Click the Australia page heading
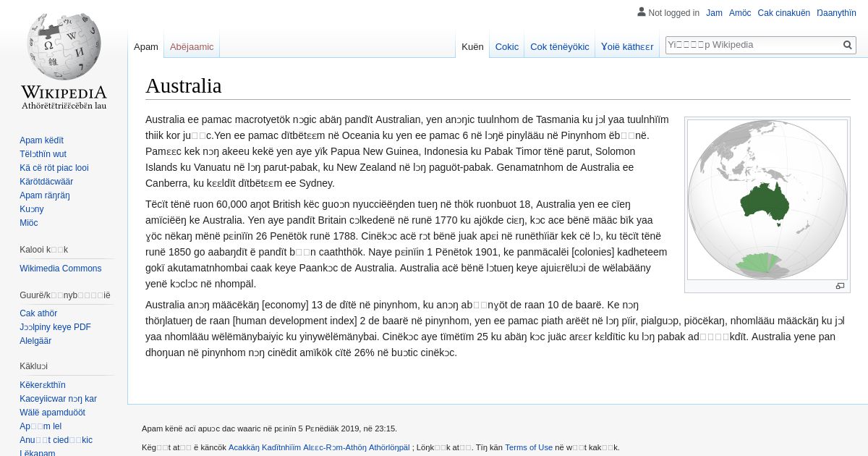Screen dimensions: 868x456 coord(184,85)
